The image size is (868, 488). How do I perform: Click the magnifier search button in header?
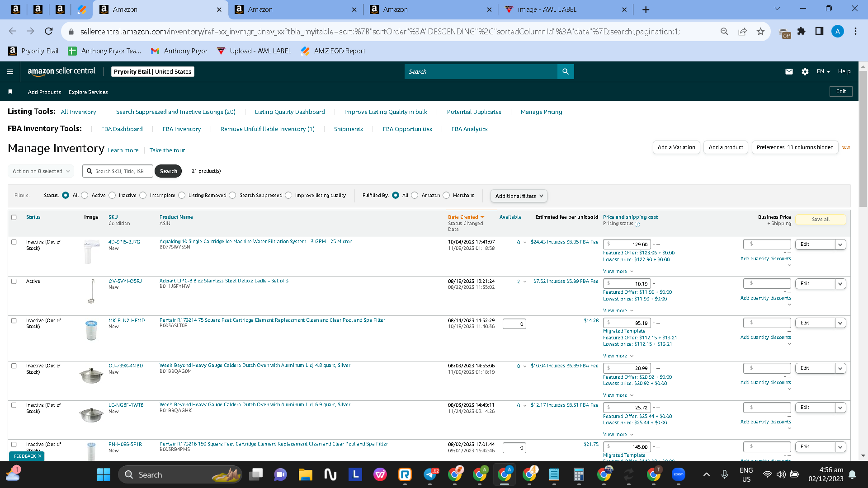(x=566, y=71)
